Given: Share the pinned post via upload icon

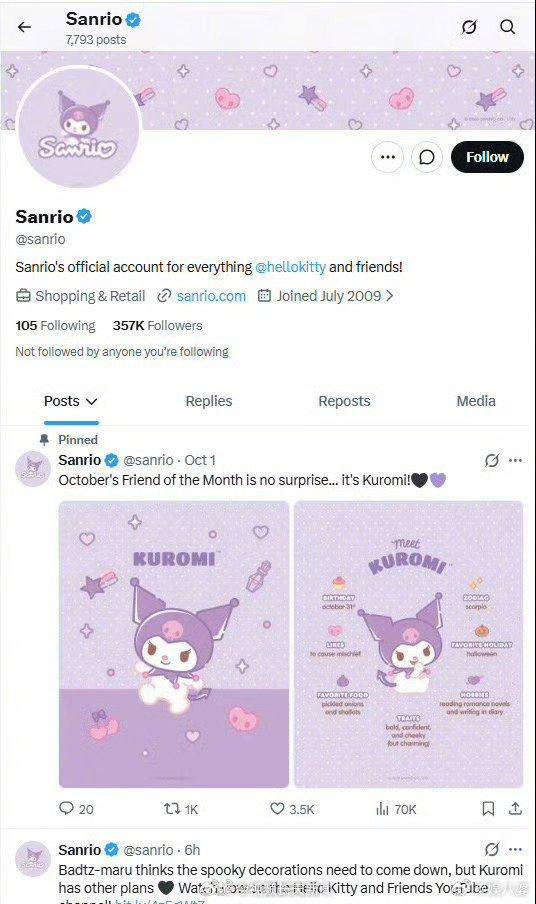Looking at the screenshot, I should click(515, 809).
